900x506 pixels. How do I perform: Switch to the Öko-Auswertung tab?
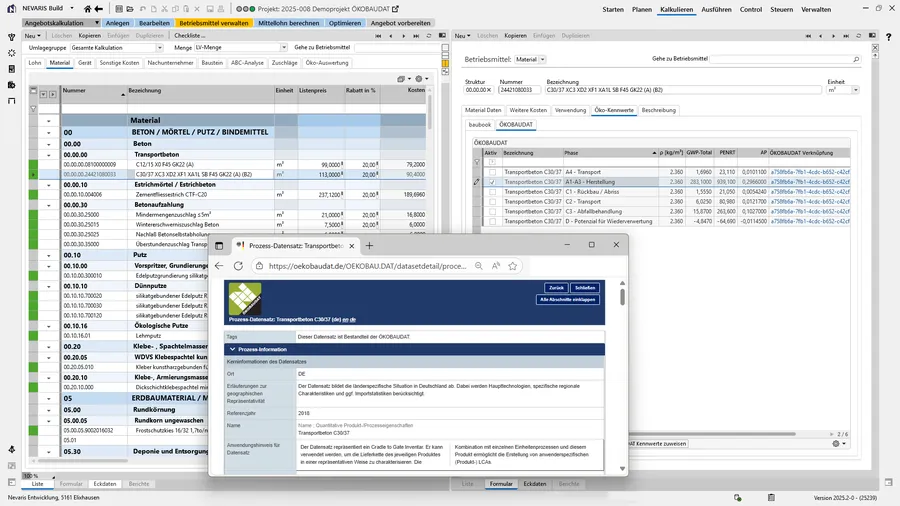[327, 63]
